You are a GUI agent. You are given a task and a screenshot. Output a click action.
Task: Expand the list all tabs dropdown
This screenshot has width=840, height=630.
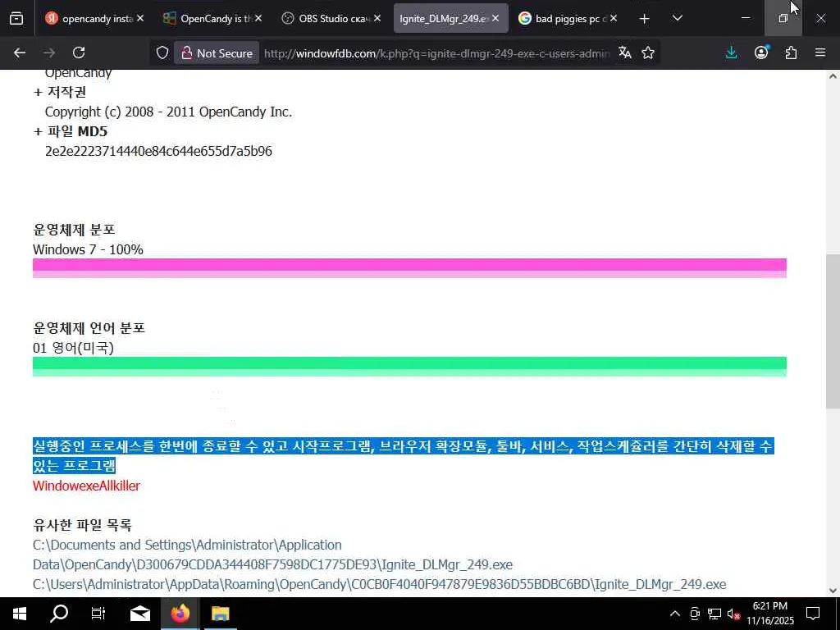(677, 18)
